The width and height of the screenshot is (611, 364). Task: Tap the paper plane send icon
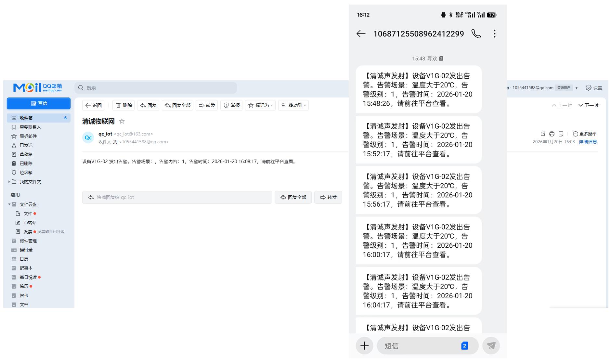[x=491, y=345]
